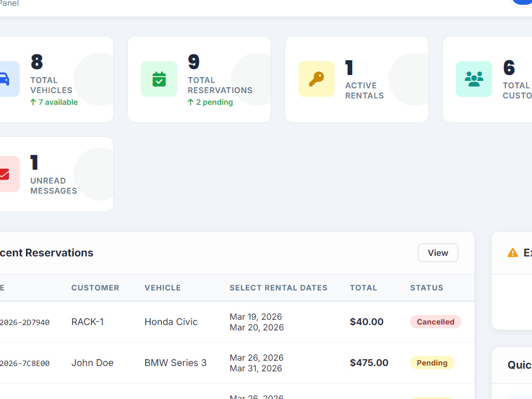Click the blue car icon in Total Vehicles card

4,79
